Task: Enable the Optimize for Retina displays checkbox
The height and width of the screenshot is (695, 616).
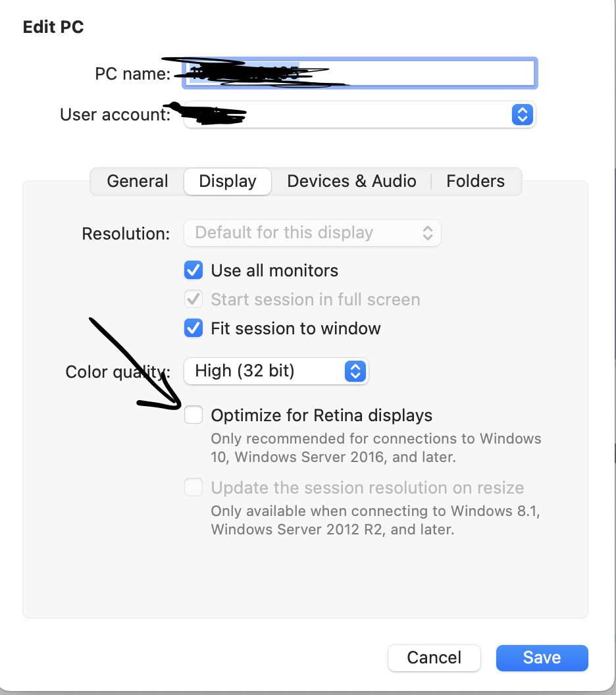Action: (193, 415)
